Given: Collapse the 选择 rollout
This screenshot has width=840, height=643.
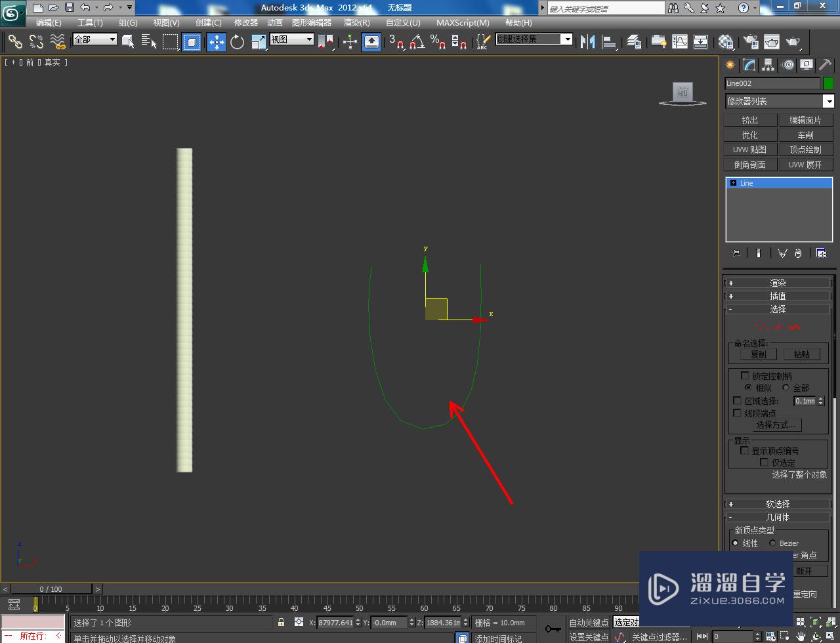Looking at the screenshot, I should tap(778, 309).
